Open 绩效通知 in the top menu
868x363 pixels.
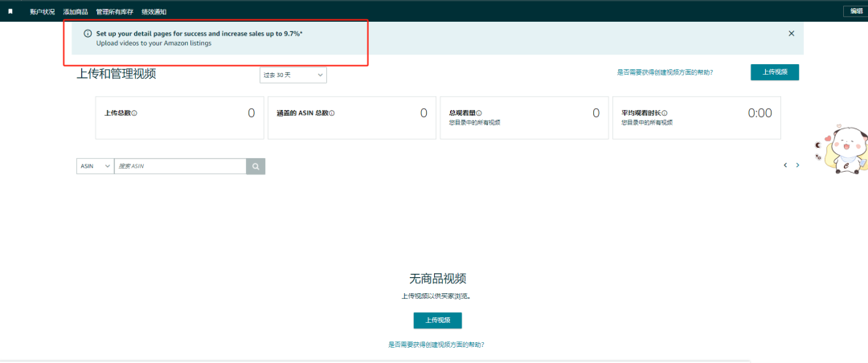tap(154, 11)
